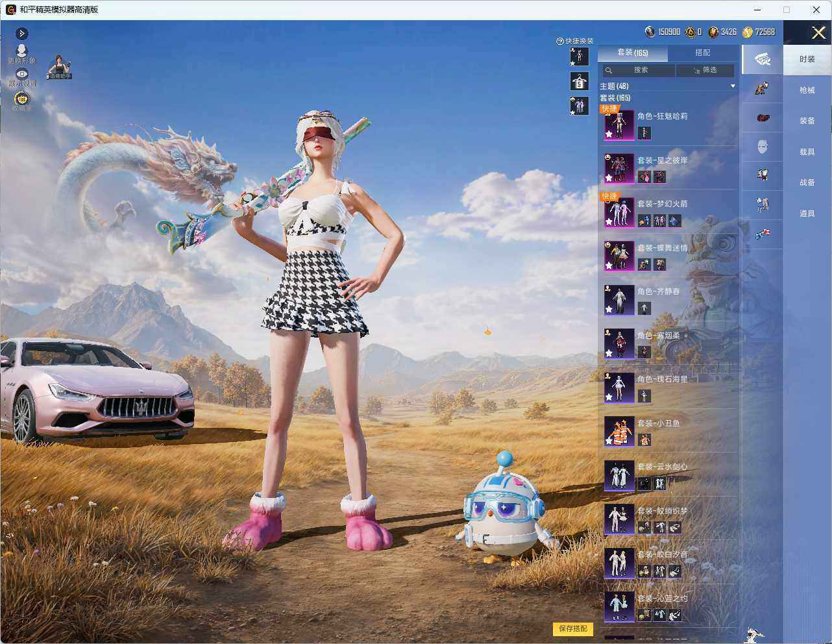The image size is (832, 644).
Task: Click first item icon under 套装-星之彼岸
Action: click(x=644, y=177)
